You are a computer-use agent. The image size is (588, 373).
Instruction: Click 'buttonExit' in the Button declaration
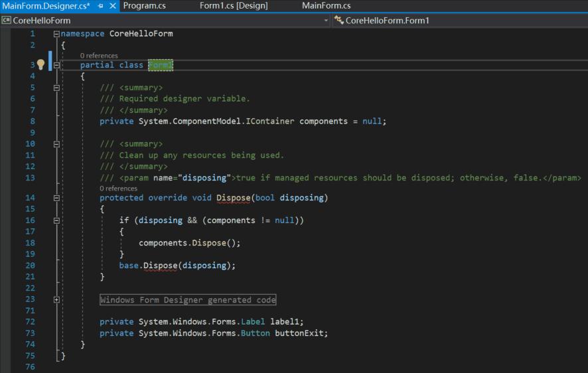pyautogui.click(x=299, y=333)
